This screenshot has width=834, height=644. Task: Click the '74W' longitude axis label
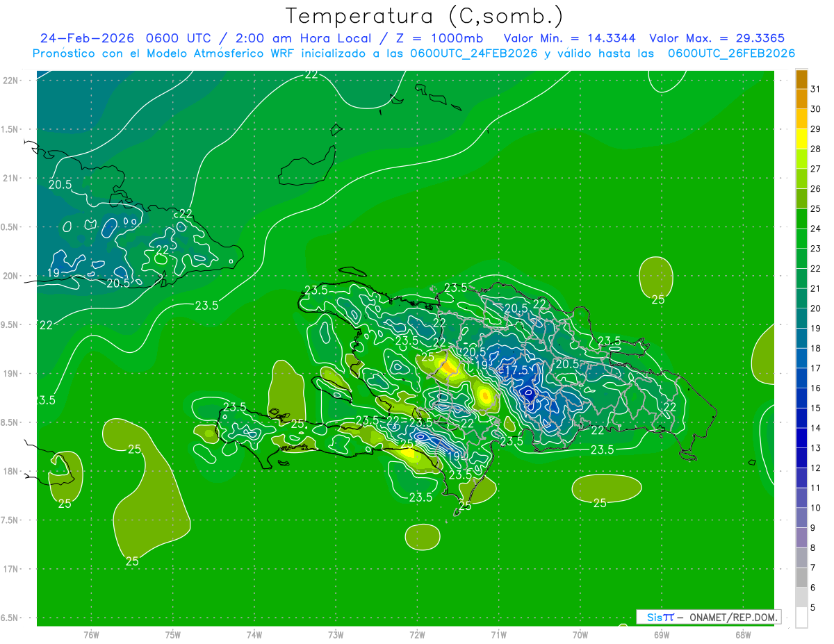coord(254,635)
